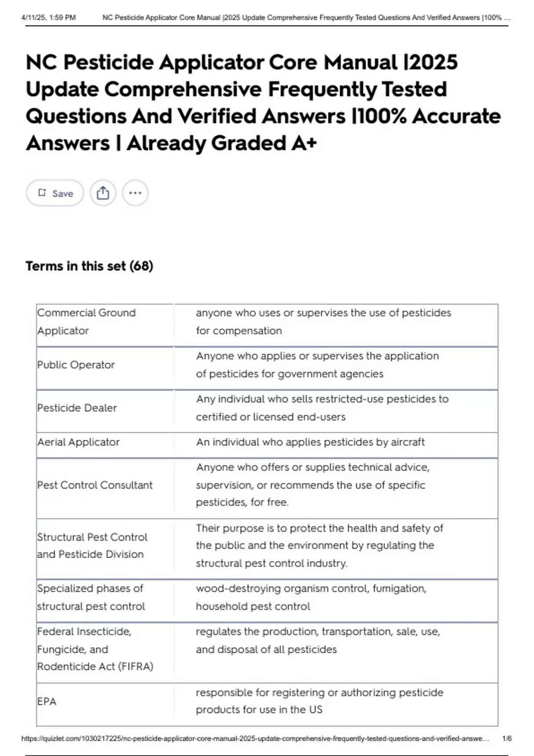The image size is (534, 756).
Task: Open the three-dot more options menu
Action: (x=135, y=193)
